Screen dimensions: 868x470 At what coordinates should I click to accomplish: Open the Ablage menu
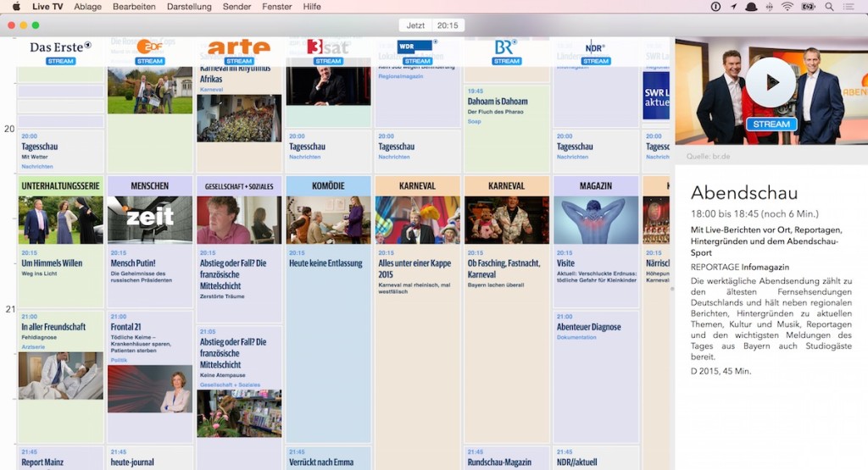(x=87, y=7)
